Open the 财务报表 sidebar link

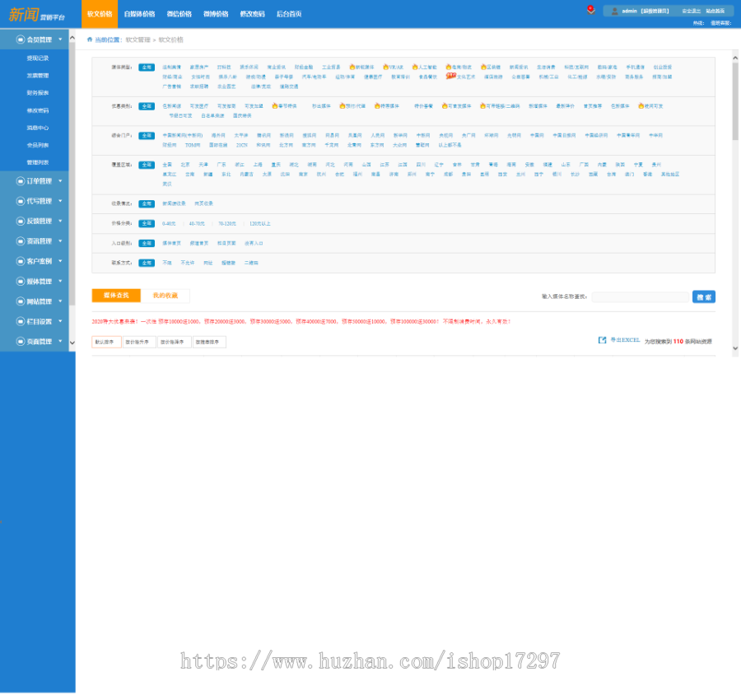point(38,93)
